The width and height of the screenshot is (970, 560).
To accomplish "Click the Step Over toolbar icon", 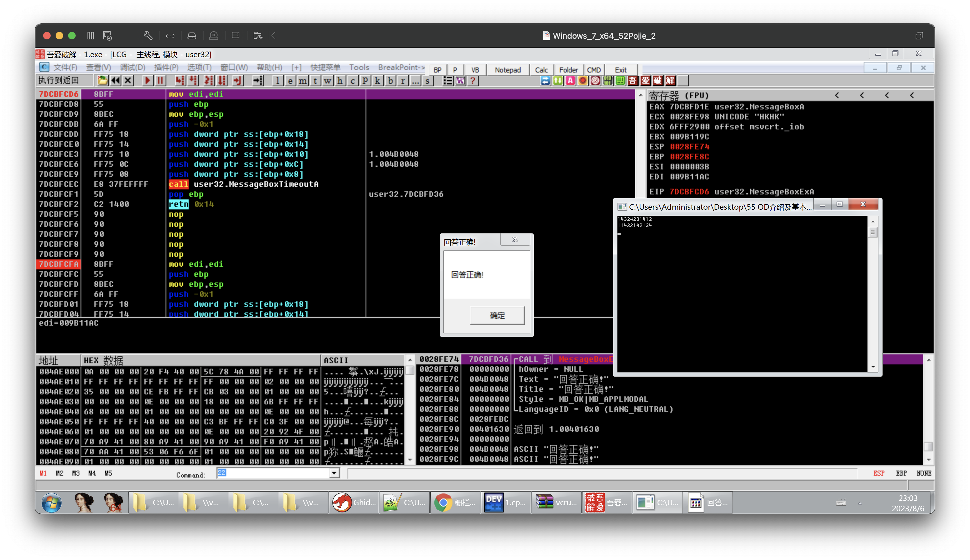I will coord(193,81).
